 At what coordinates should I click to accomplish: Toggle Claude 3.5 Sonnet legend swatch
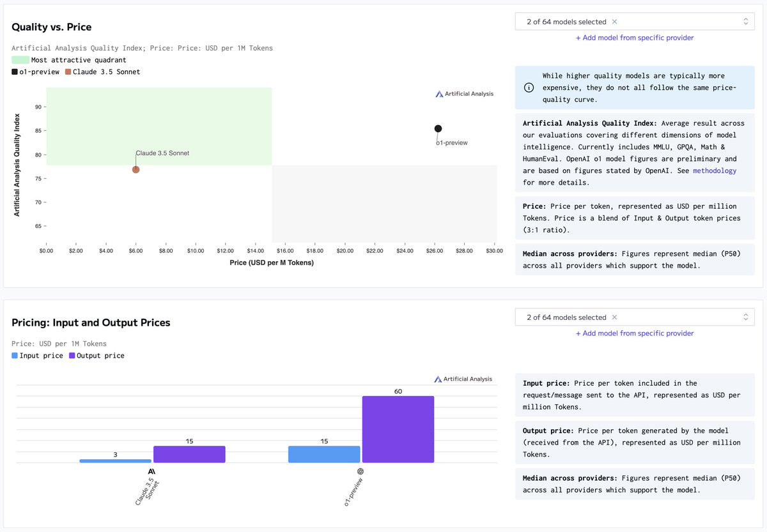[68, 72]
